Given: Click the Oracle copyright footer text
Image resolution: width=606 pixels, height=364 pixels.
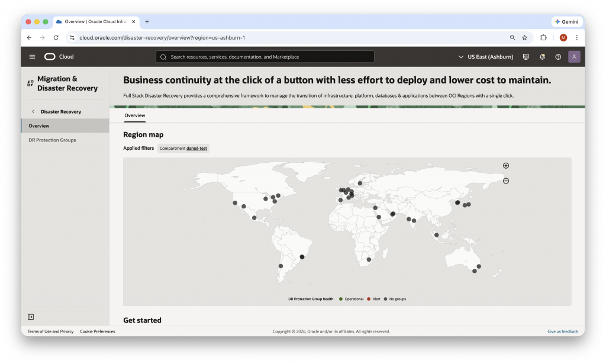Looking at the screenshot, I should pos(331,331).
